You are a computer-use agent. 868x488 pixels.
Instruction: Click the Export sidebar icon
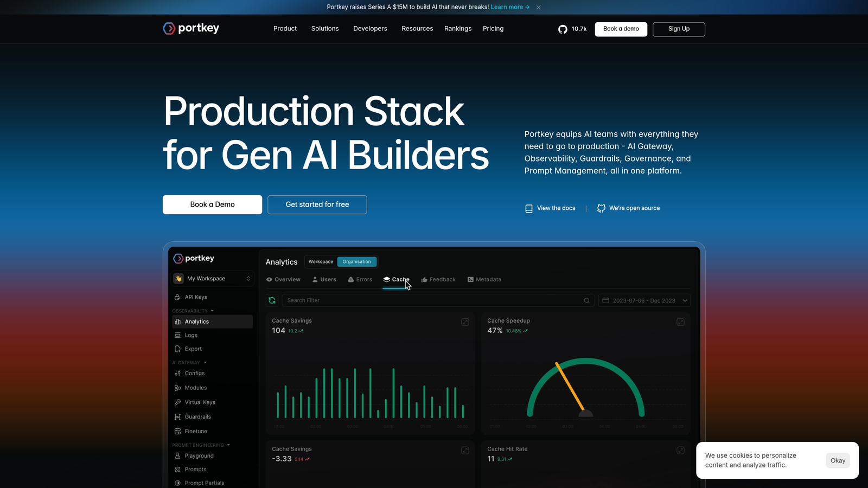click(178, 349)
